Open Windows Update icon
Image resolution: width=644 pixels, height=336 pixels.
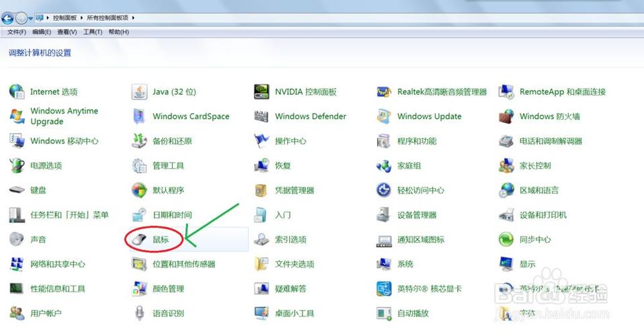pos(384,116)
